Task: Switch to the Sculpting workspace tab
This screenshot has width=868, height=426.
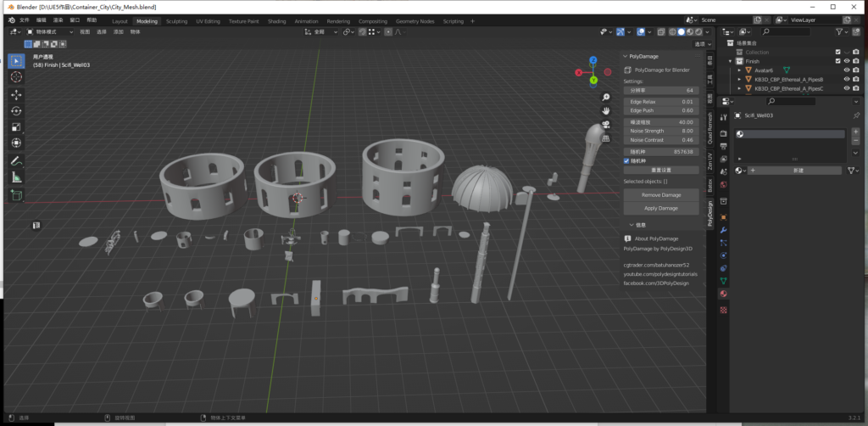Action: [176, 21]
